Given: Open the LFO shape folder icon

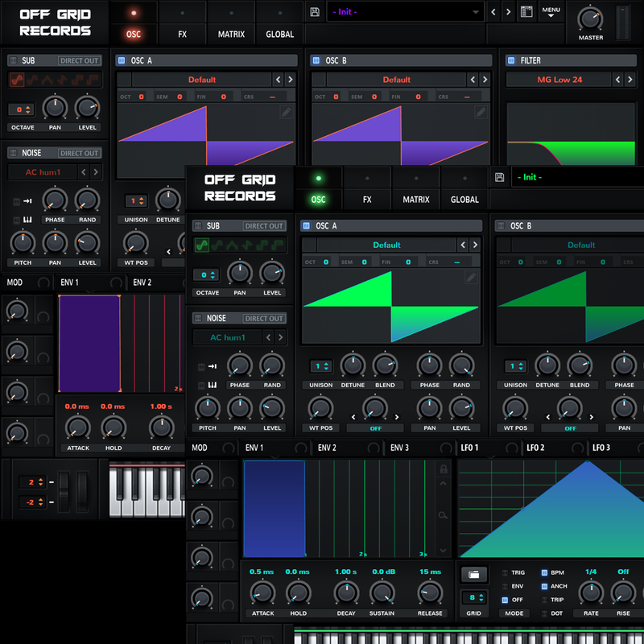Looking at the screenshot, I should (474, 575).
